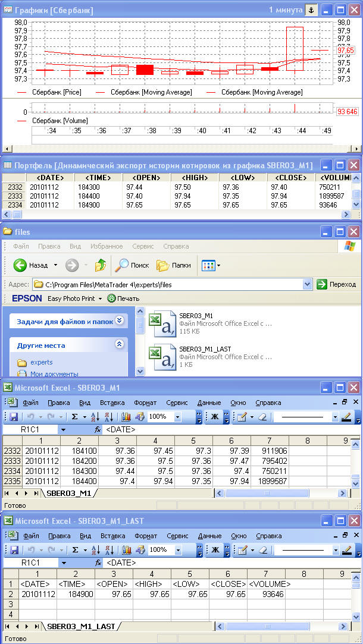Open the zoom 100% dropdown in SBER03_M1 window
Image resolution: width=363 pixels, height=644 pixels.
(177, 417)
